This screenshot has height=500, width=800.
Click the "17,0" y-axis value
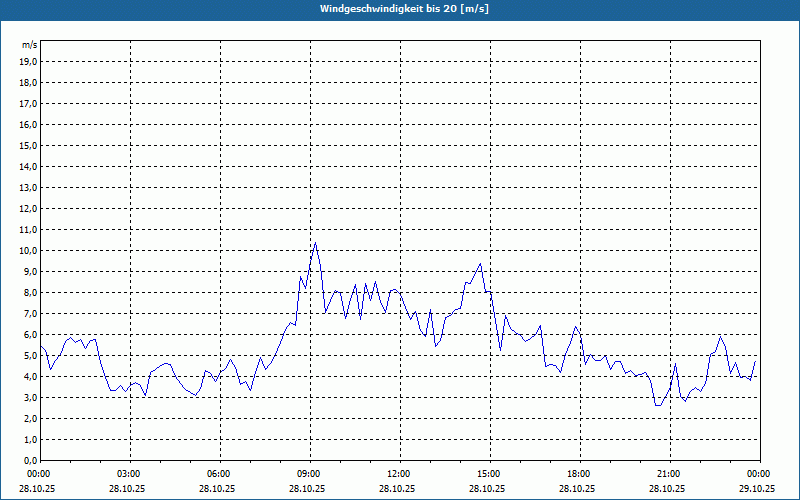coord(29,104)
